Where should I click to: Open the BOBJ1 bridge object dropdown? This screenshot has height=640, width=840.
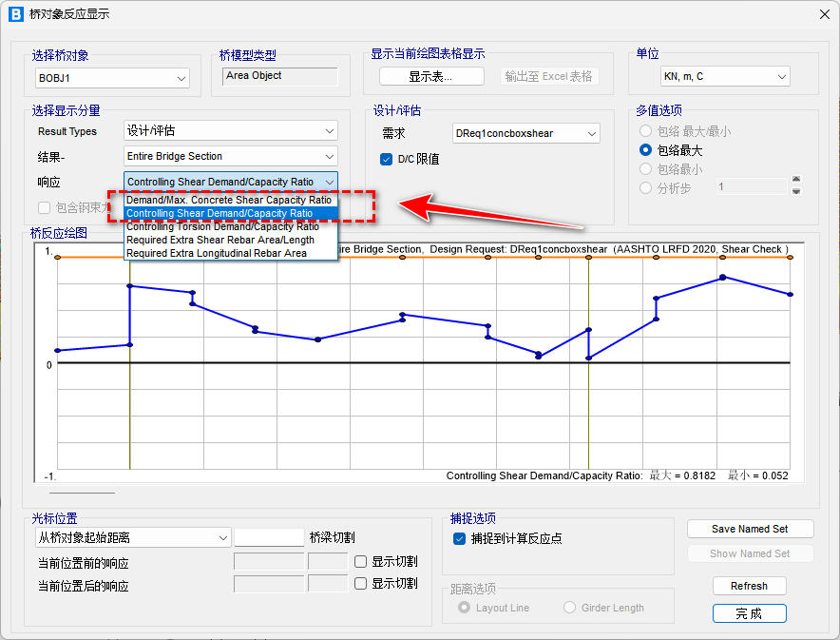point(111,78)
